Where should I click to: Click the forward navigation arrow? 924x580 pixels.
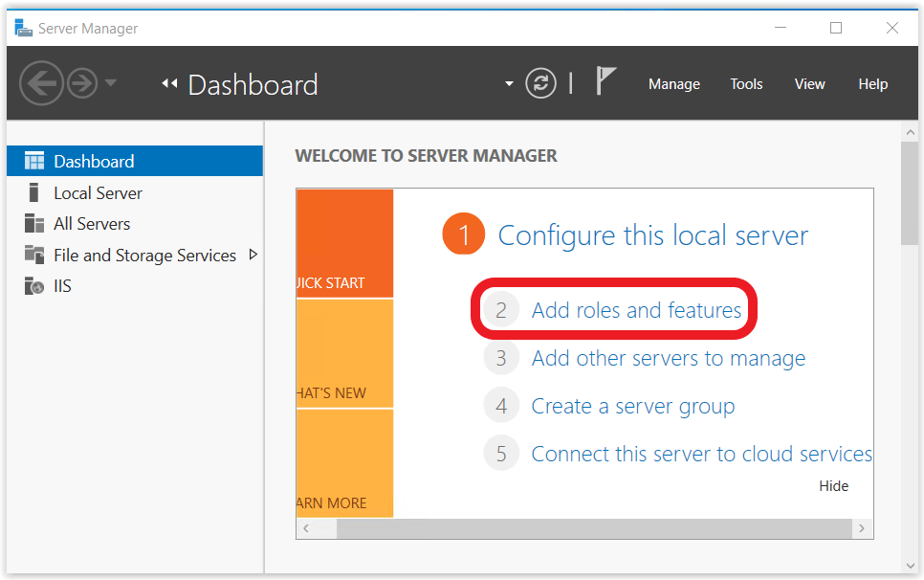point(82,83)
